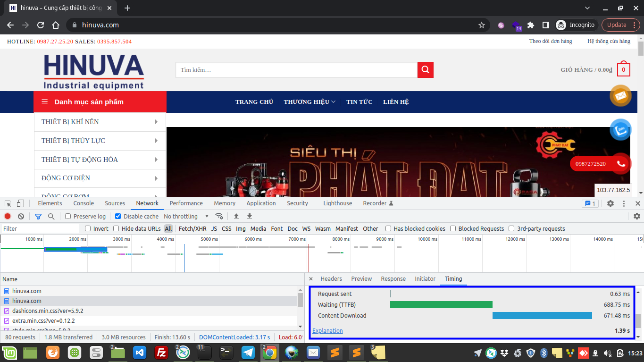Open the browser side panel icon

pyautogui.click(x=545, y=25)
